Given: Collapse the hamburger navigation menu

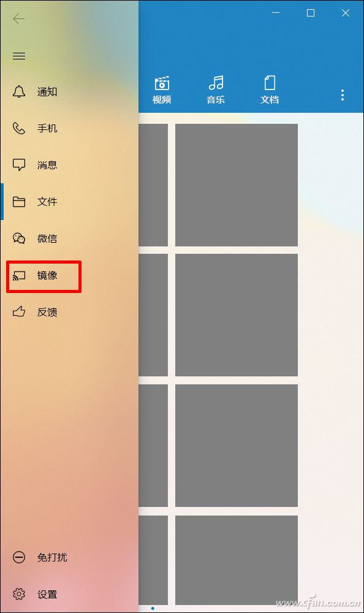Looking at the screenshot, I should [x=19, y=56].
